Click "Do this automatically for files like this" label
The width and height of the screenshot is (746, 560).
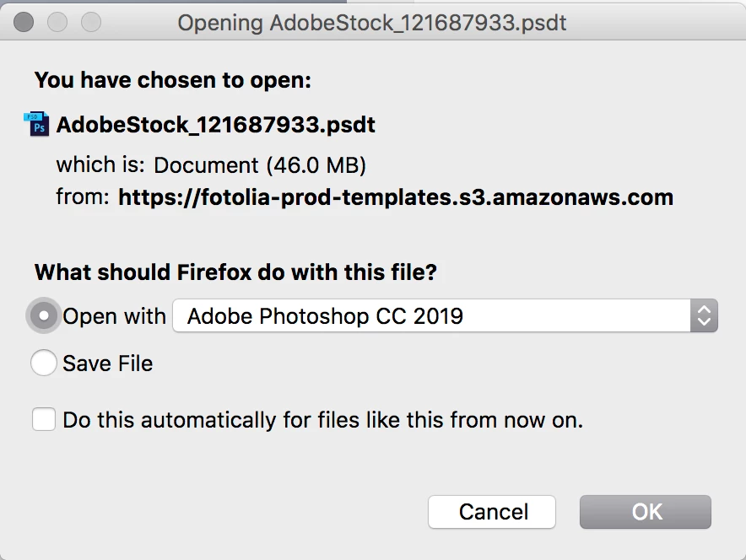pos(322,419)
